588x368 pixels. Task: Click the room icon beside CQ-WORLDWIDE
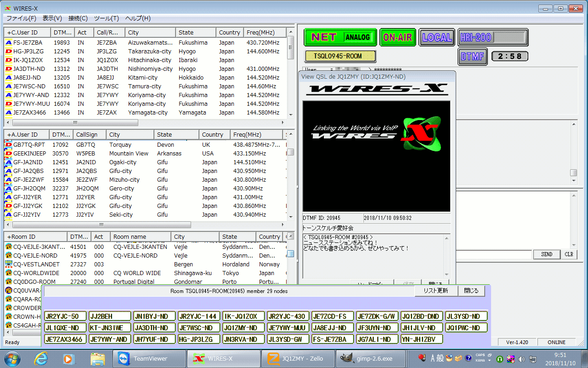click(x=8, y=273)
